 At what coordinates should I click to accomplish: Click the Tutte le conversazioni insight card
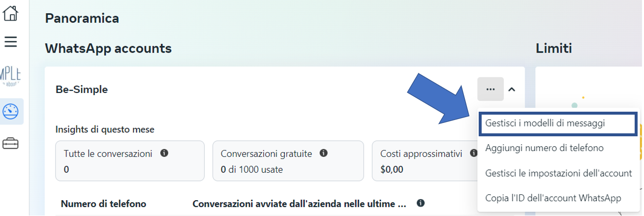130,161
